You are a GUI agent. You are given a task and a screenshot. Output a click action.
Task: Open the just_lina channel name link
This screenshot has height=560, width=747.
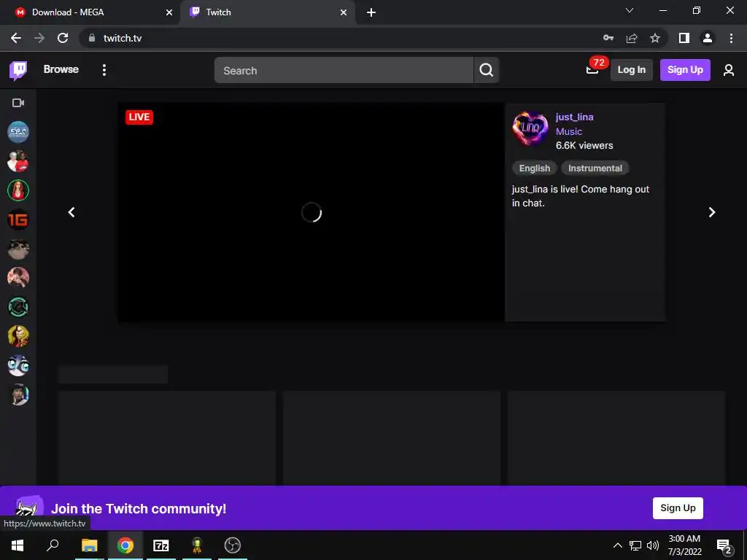point(575,117)
